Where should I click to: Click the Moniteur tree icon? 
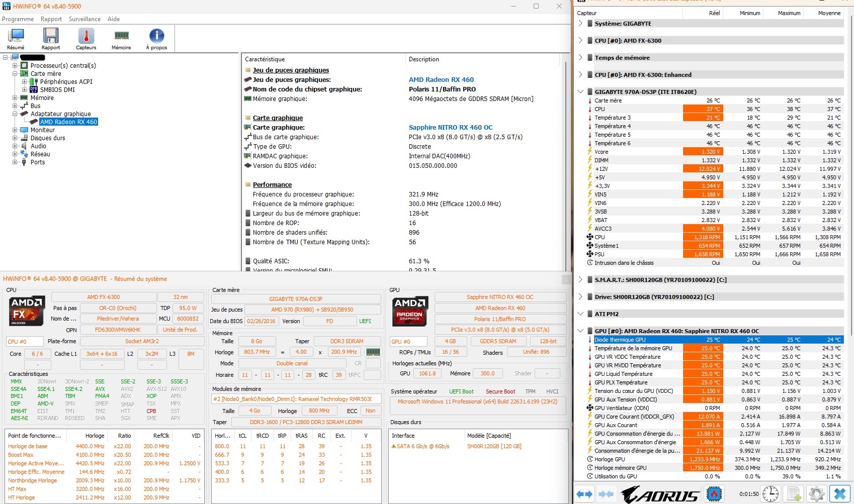pos(24,130)
